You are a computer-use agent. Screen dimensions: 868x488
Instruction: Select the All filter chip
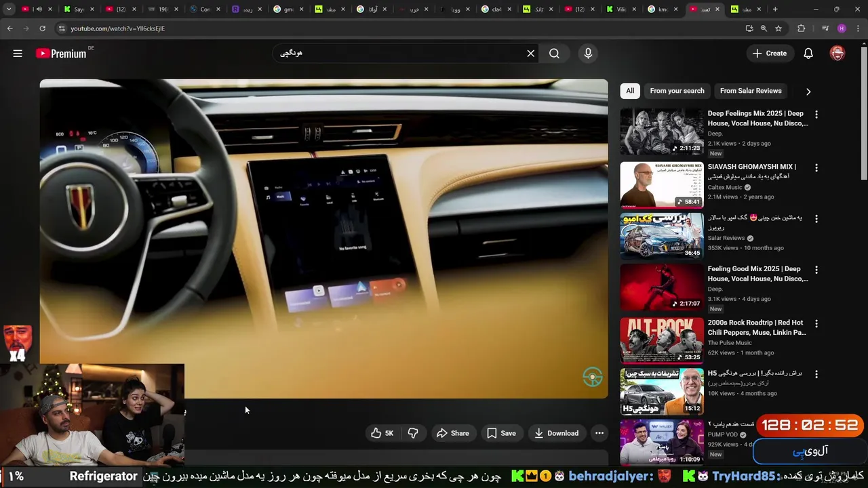coord(630,91)
